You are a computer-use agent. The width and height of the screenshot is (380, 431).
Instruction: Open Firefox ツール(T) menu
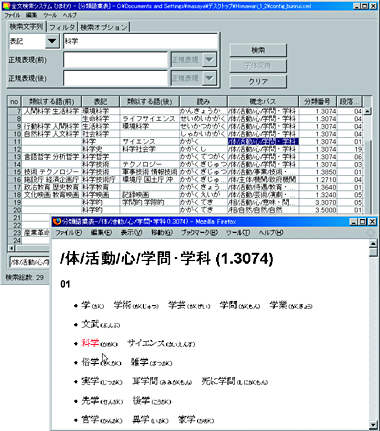point(238,233)
